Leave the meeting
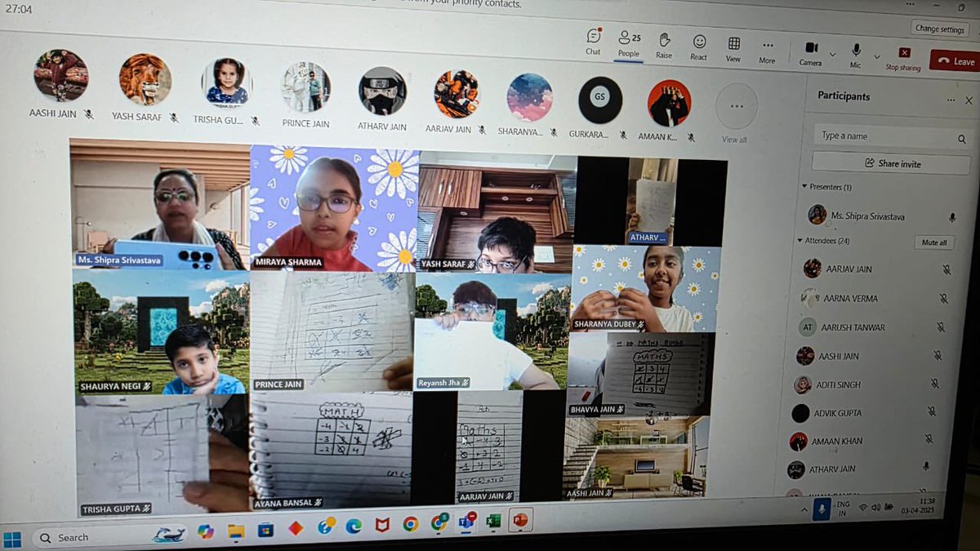The image size is (980, 551). pyautogui.click(x=955, y=61)
